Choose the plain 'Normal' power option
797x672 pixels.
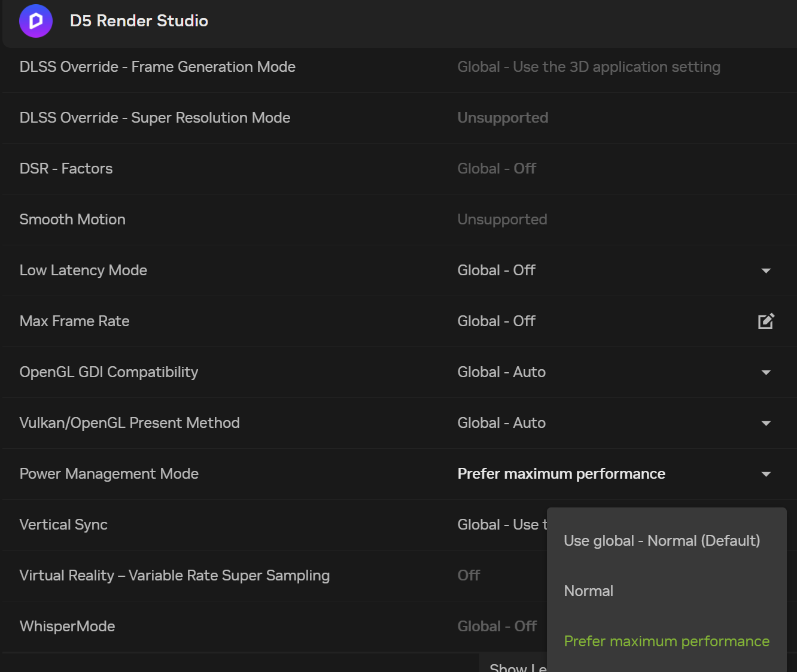589,591
